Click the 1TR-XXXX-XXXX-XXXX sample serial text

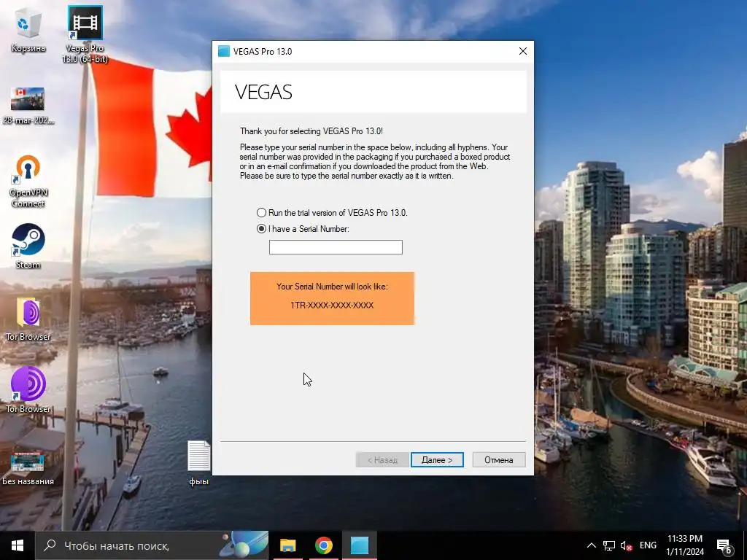332,306
